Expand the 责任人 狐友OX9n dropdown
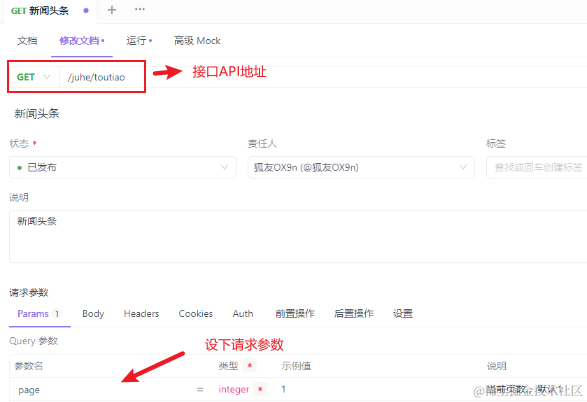 [x=361, y=167]
